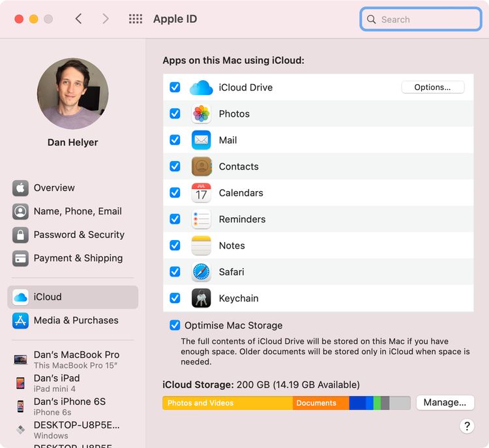Click the Calendars row label

click(x=241, y=193)
